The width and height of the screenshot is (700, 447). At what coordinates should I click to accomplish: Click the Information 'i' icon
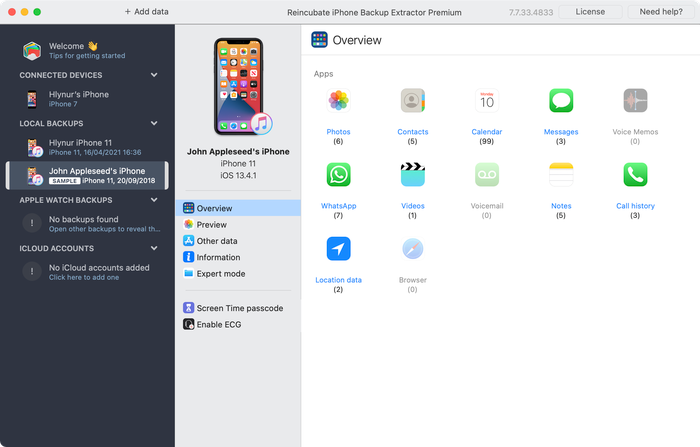click(x=188, y=257)
